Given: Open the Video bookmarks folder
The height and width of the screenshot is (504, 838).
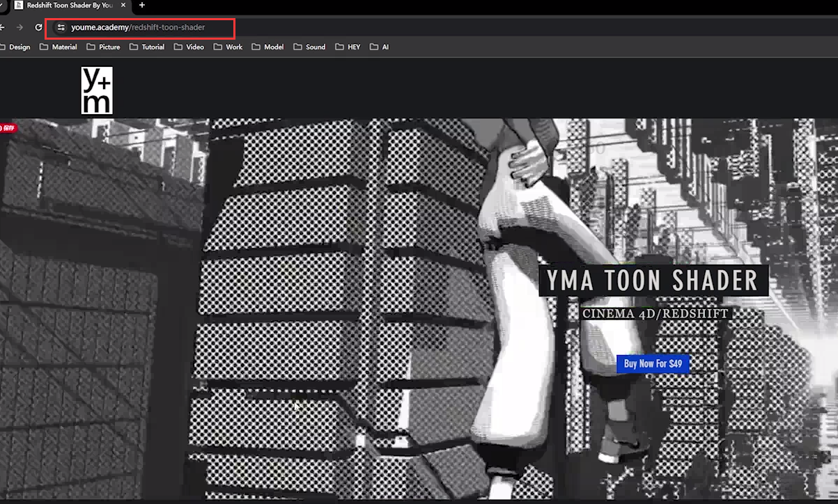Looking at the screenshot, I should [x=189, y=47].
